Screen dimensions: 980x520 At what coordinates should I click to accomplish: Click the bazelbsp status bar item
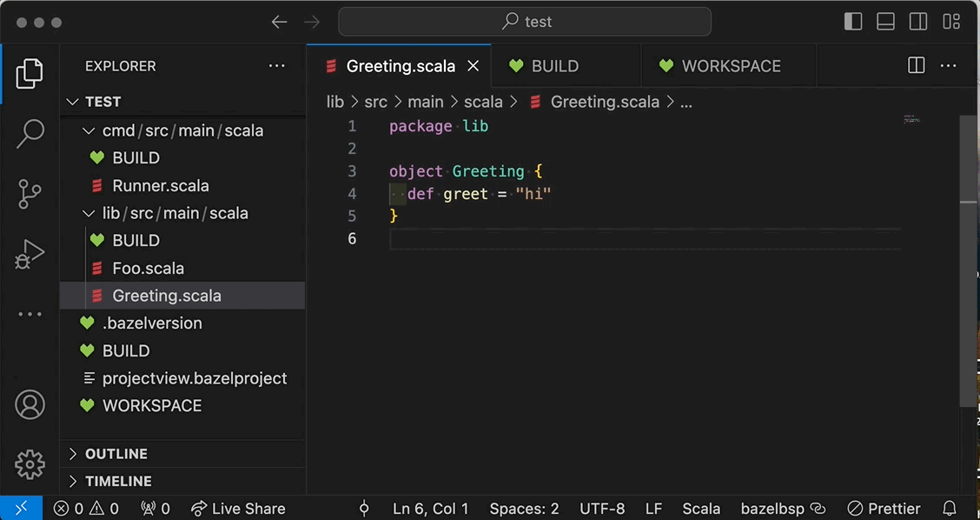pyautogui.click(x=784, y=509)
